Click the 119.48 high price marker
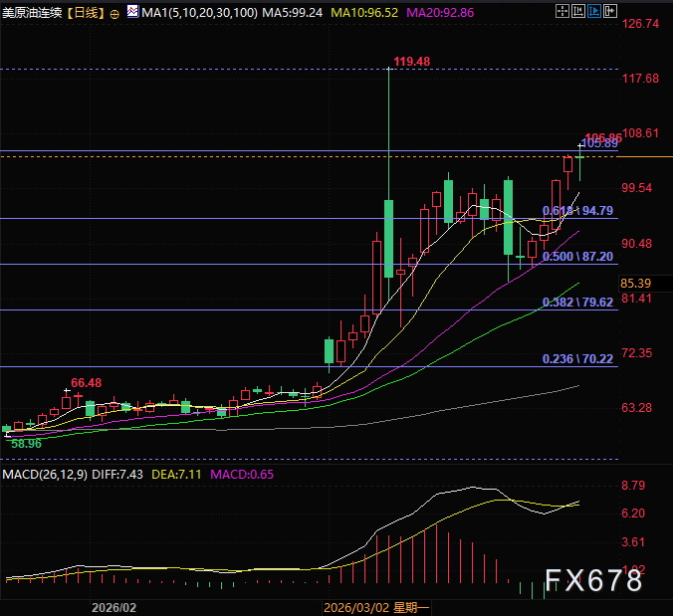Viewport: 673px width, 616px height. (411, 62)
